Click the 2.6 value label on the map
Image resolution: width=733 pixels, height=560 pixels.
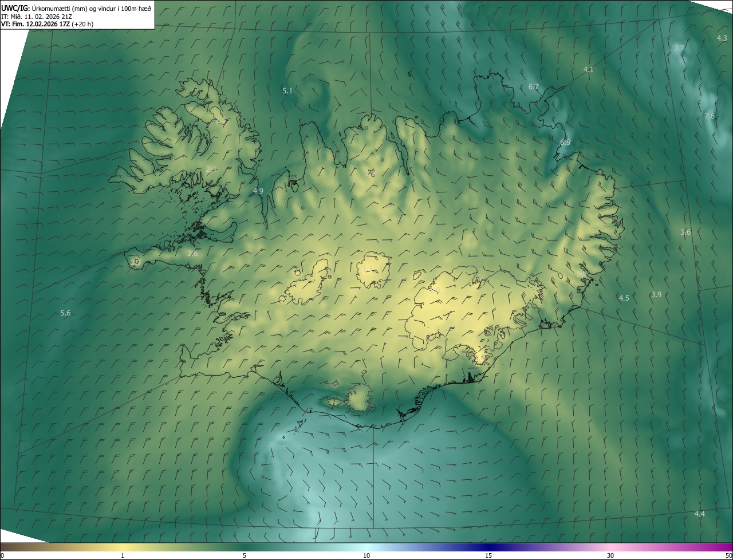(192, 254)
